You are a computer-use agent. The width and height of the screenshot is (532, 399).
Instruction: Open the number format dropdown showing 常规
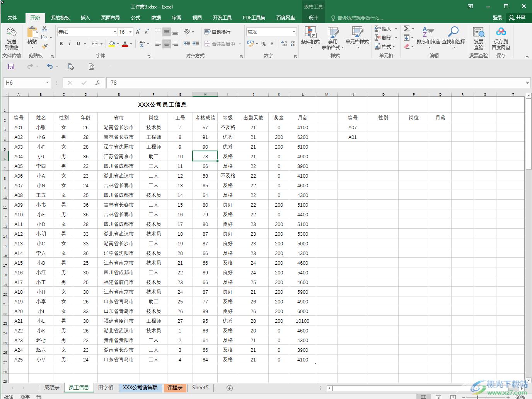(x=294, y=32)
